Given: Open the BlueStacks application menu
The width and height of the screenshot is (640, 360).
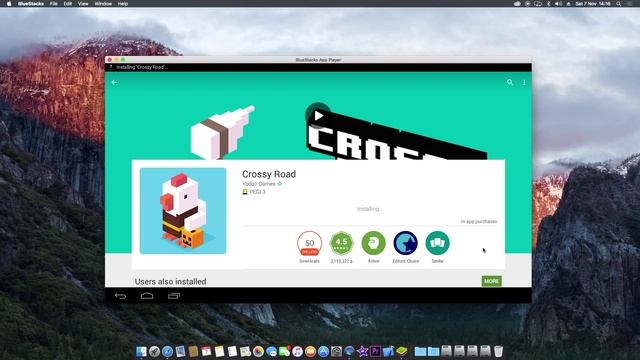Looking at the screenshot, I should (x=31, y=4).
